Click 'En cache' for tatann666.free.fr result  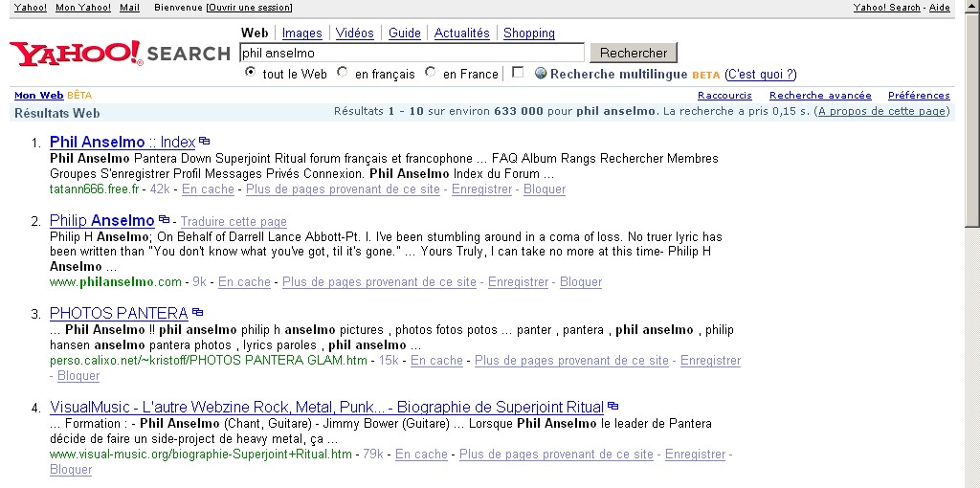(x=208, y=189)
